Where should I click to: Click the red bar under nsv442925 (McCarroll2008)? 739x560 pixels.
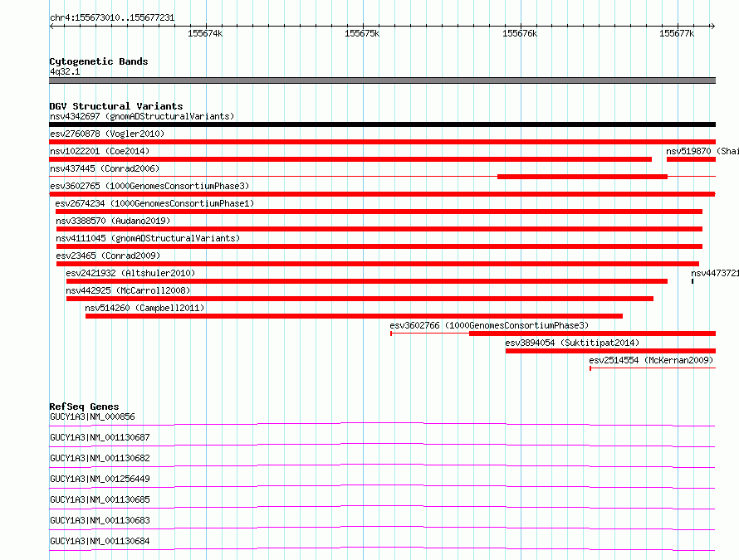pos(360,299)
